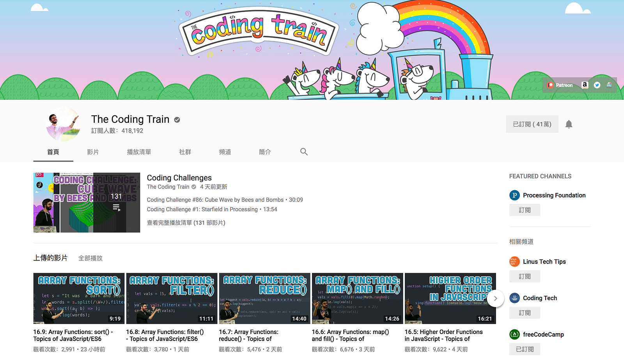Click 全部播放 next to 上傳的影片
This screenshot has width=624, height=364.
[x=90, y=258]
